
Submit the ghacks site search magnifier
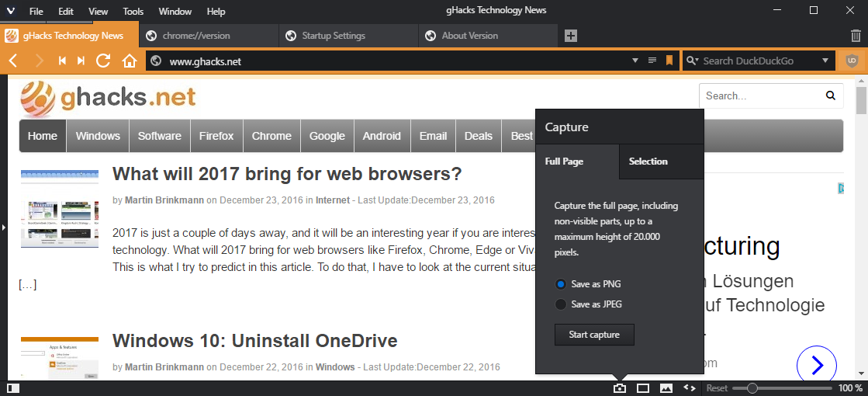point(830,96)
